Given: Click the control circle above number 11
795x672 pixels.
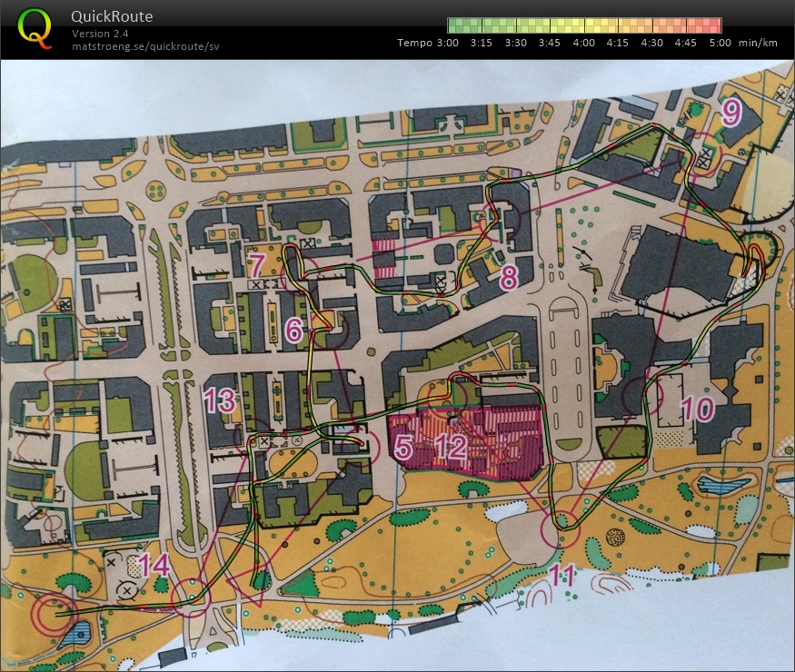Looking at the screenshot, I should point(561,529).
